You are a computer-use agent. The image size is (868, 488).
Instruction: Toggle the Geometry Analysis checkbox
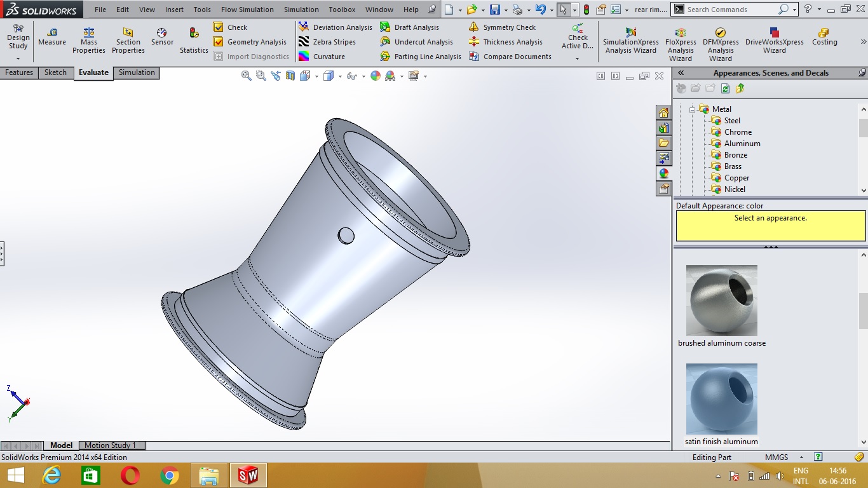(219, 42)
